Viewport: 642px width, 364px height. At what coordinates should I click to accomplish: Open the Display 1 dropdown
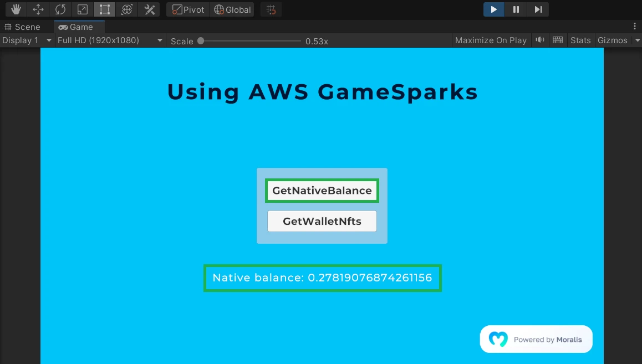27,40
